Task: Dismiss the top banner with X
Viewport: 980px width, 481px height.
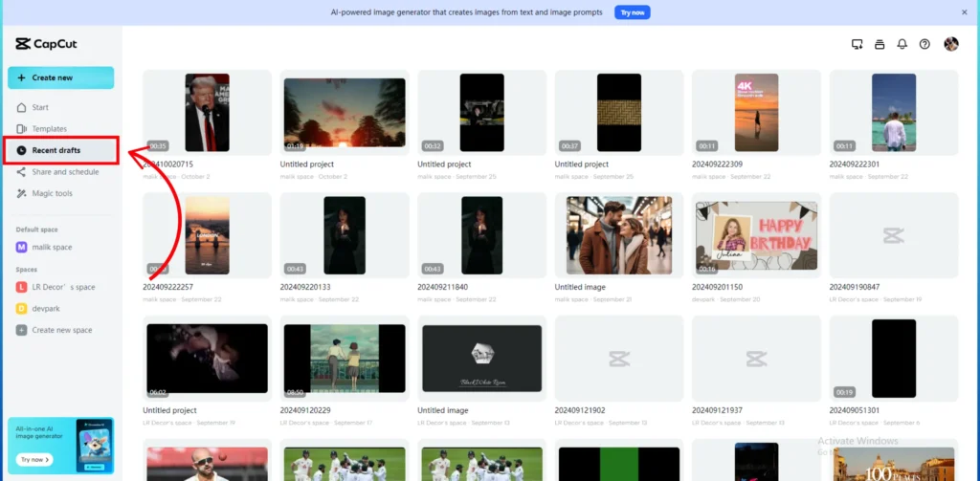Action: (965, 11)
